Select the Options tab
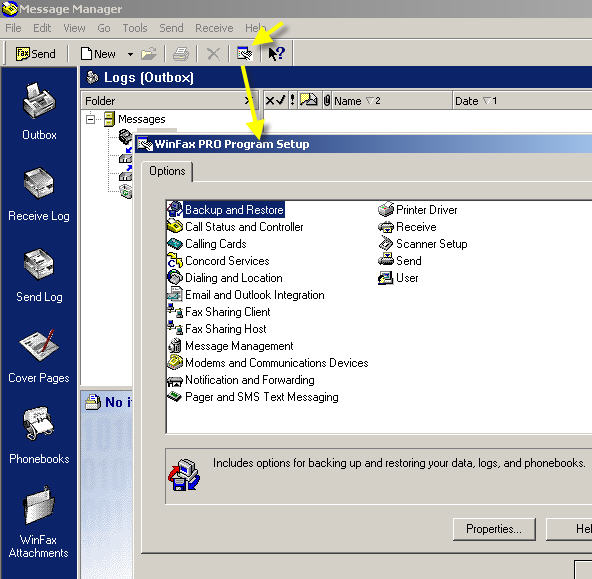The width and height of the screenshot is (592, 579). click(x=167, y=171)
